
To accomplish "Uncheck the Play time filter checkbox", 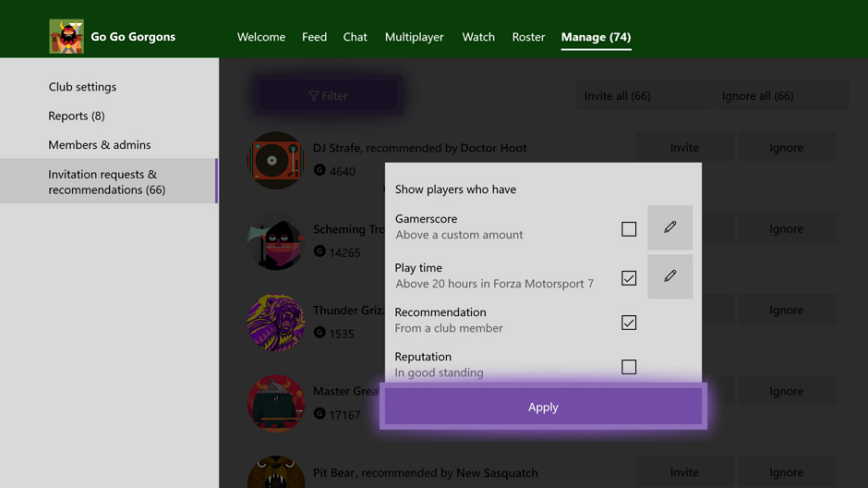I will click(x=629, y=278).
